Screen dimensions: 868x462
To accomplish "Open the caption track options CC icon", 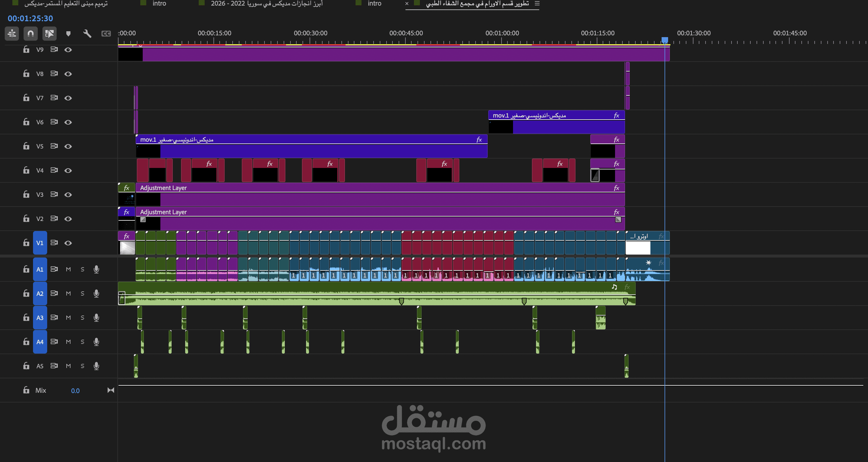I will (106, 34).
